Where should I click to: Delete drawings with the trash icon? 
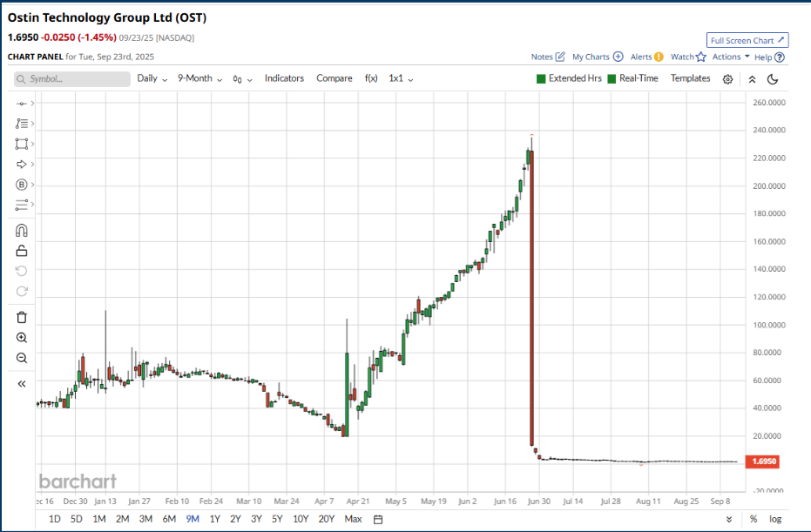coord(22,317)
